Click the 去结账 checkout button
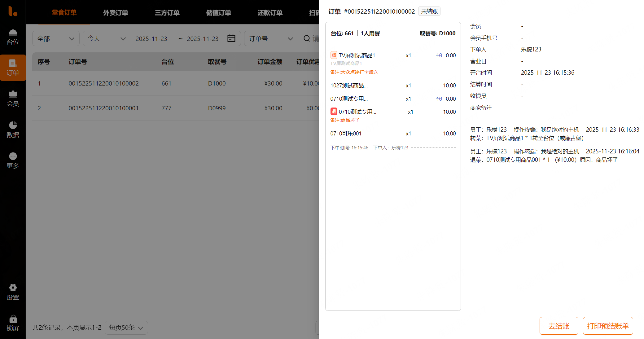The width and height of the screenshot is (644, 339). (x=559, y=326)
